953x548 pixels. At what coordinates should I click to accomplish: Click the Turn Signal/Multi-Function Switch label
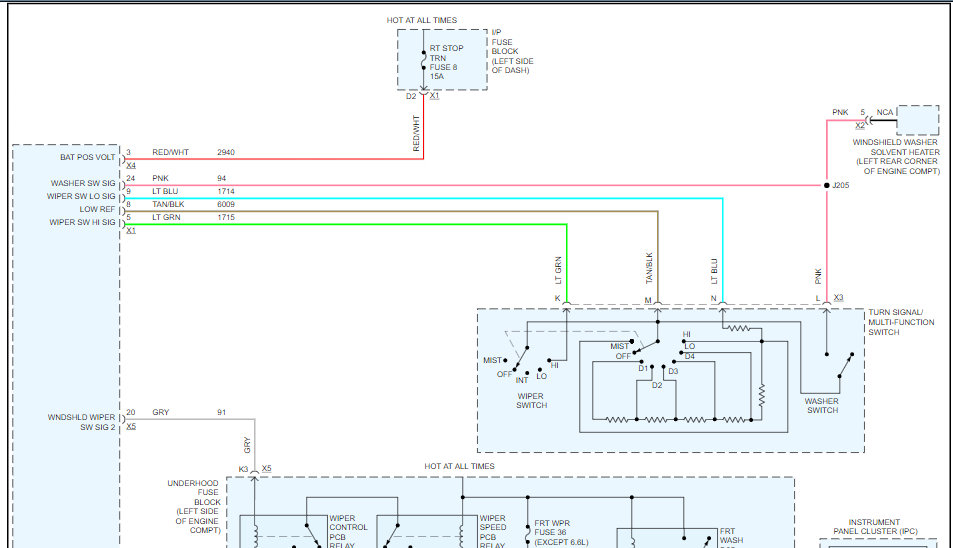901,322
